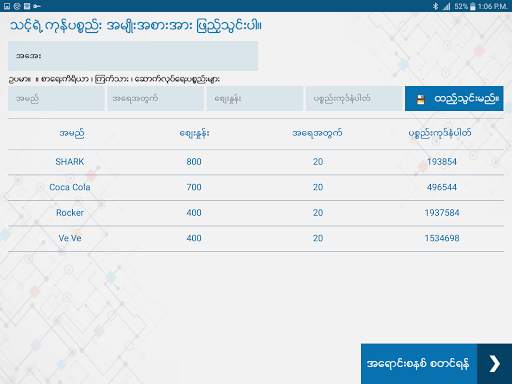This screenshot has width=512, height=384.
Task: Click product code 1534698
Action: tap(442, 238)
